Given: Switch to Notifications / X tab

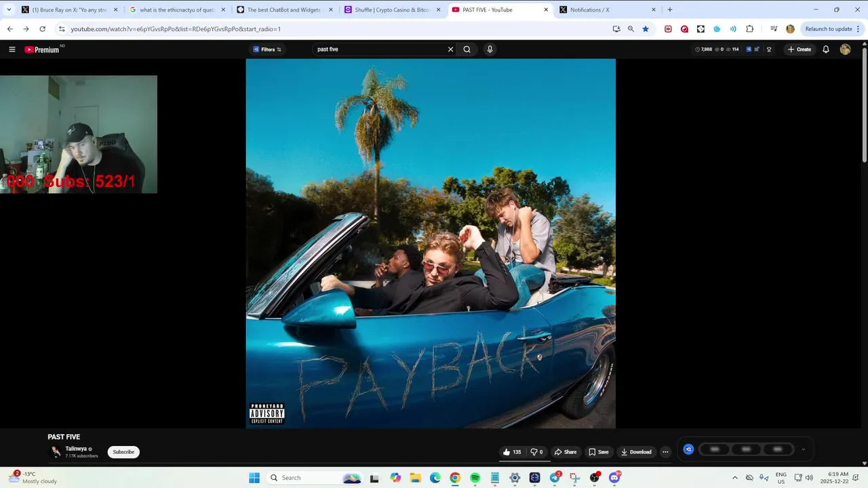Looking at the screenshot, I should 607,9.
